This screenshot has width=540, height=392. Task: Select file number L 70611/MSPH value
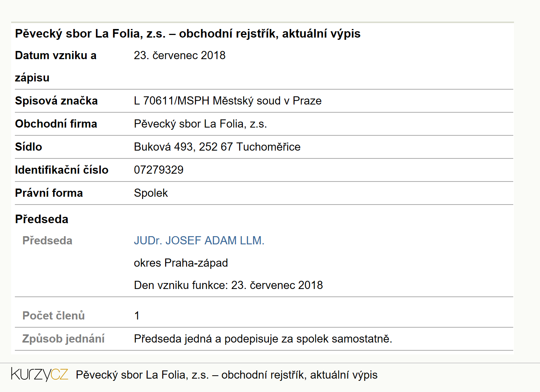pos(228,101)
